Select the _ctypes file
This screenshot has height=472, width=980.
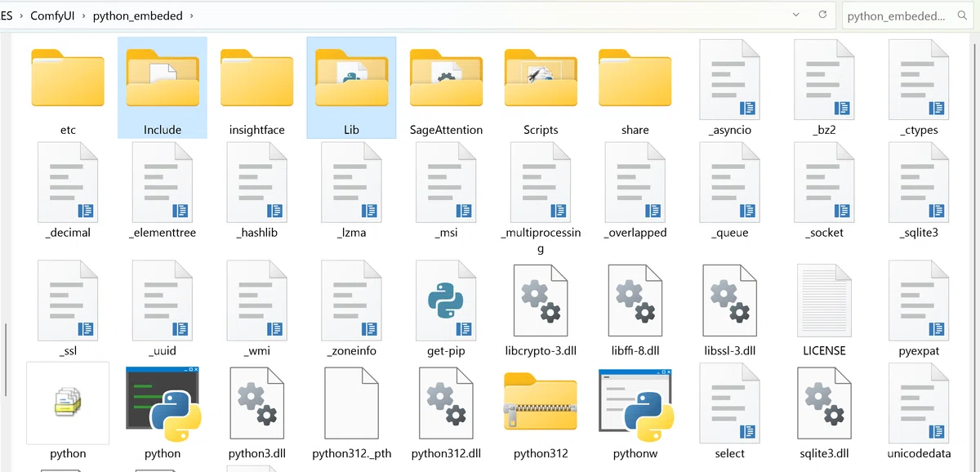coord(920,87)
